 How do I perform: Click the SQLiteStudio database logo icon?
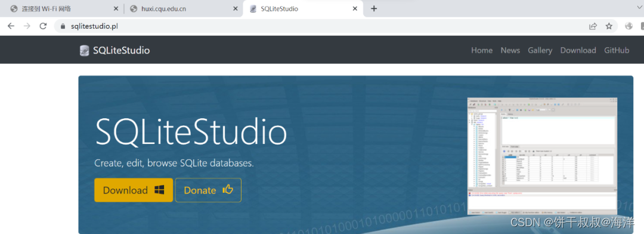(84, 51)
